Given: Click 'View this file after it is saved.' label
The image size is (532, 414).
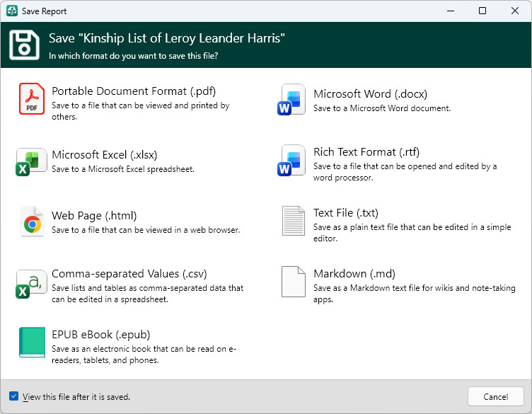Looking at the screenshot, I should (x=76, y=397).
